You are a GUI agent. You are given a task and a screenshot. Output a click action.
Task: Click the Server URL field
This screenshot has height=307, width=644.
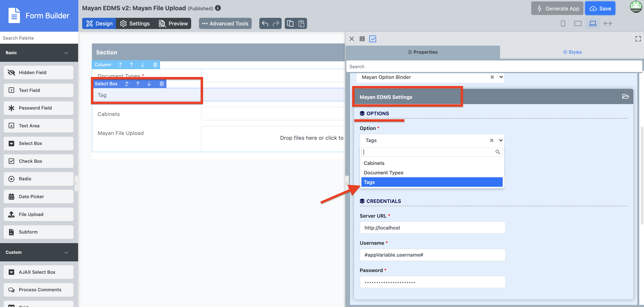click(432, 228)
